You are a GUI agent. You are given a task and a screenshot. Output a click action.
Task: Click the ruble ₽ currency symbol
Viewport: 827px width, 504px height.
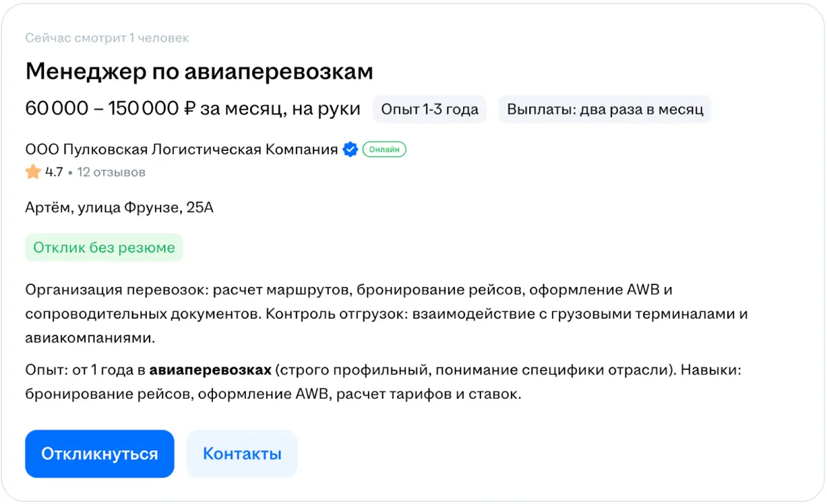point(190,109)
